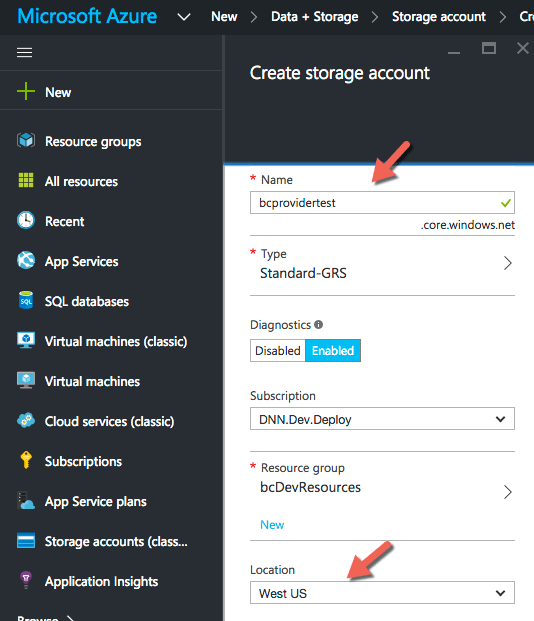Click the Subscriptions key icon
The width and height of the screenshot is (534, 621).
26,460
